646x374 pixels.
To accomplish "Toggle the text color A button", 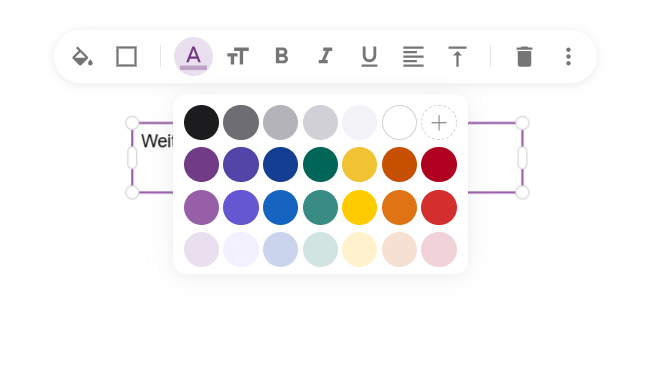I will click(193, 56).
